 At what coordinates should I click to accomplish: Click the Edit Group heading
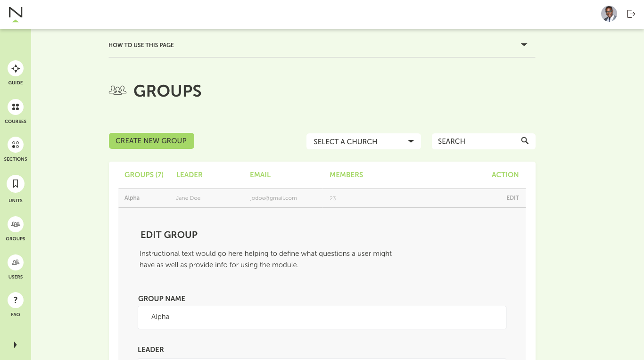pyautogui.click(x=169, y=235)
